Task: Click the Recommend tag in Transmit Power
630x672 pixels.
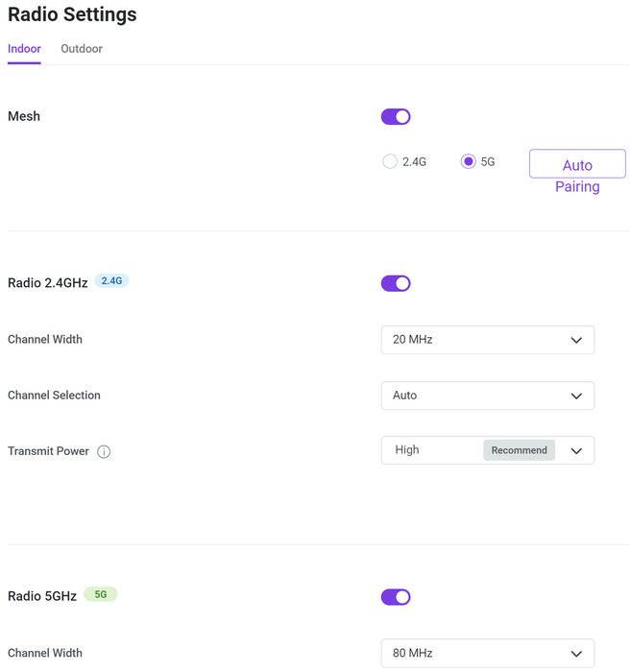Action: pyautogui.click(x=519, y=450)
